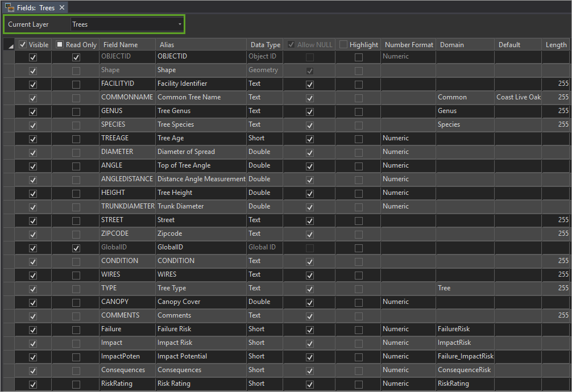Open the Current Layer dropdown arrow
The image size is (572, 392).
point(179,24)
